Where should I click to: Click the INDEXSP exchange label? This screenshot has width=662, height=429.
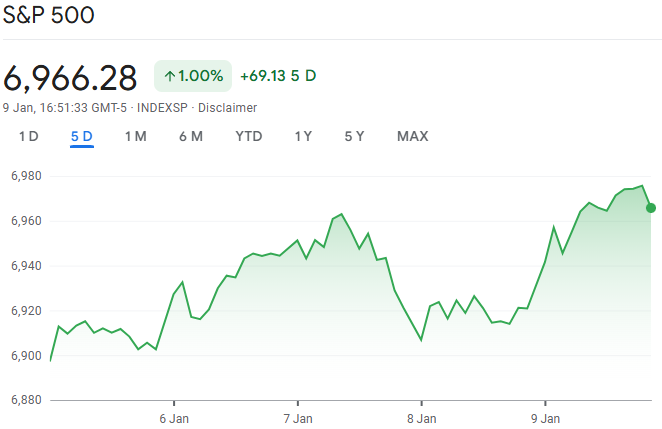click(x=162, y=108)
